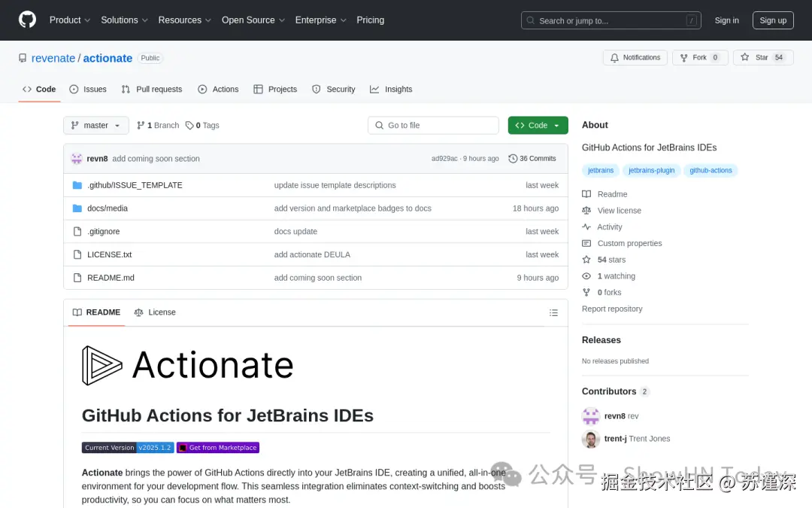
Task: Expand the Open Source menu
Action: coord(253,20)
